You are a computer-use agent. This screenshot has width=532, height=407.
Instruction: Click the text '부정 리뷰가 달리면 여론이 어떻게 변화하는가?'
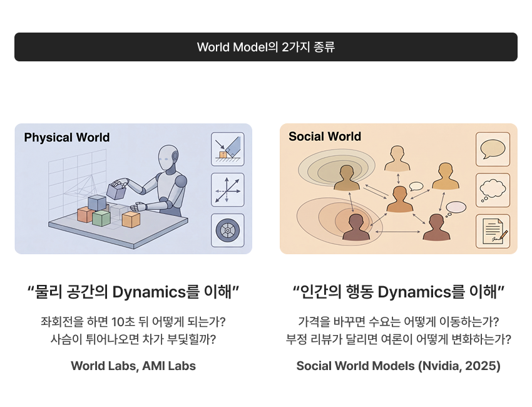(x=398, y=339)
